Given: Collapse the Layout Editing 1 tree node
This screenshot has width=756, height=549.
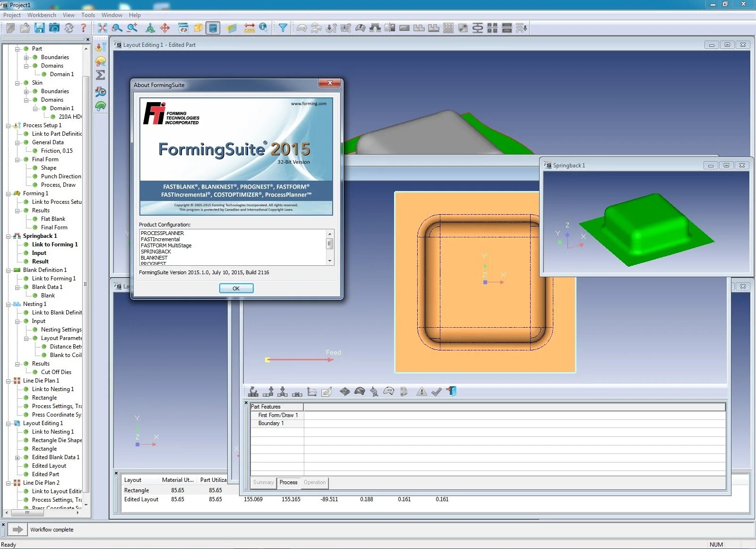Looking at the screenshot, I should pyautogui.click(x=9, y=423).
